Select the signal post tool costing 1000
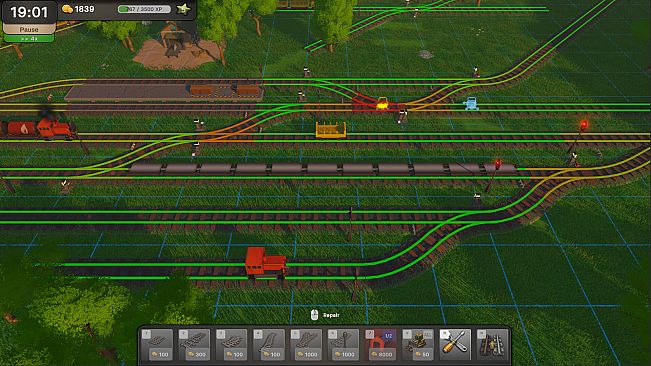 [x=343, y=344]
